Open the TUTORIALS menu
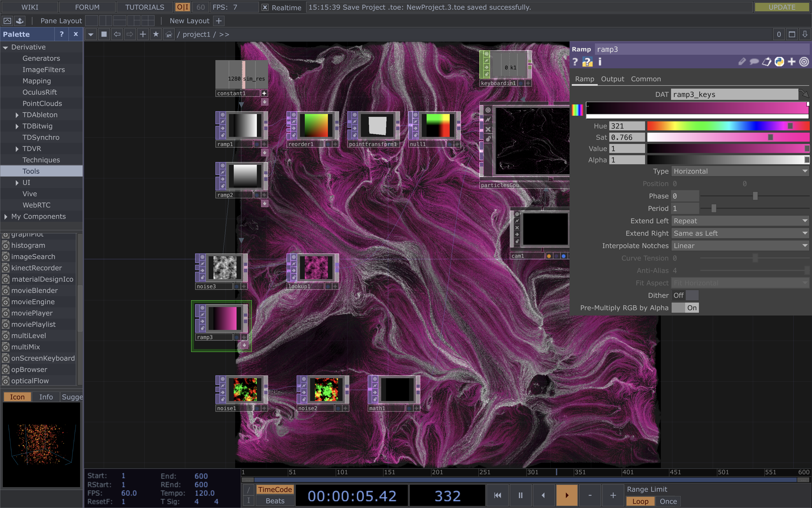Screen dimensions: 812x508 point(145,7)
